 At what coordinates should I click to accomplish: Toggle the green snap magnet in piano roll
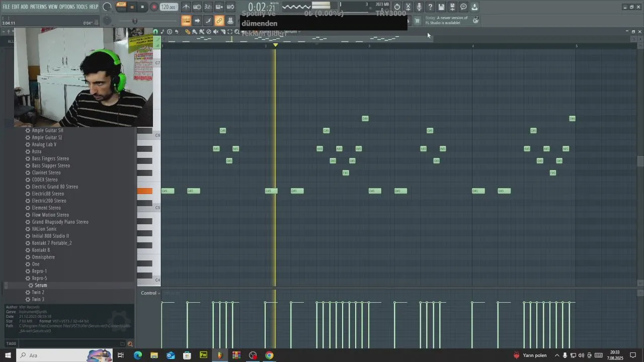(x=155, y=32)
